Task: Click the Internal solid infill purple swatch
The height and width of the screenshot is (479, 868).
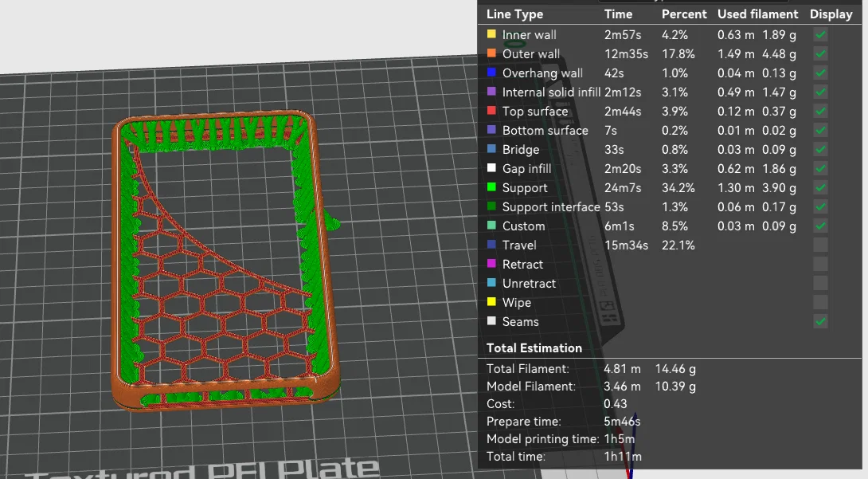Action: pos(491,92)
